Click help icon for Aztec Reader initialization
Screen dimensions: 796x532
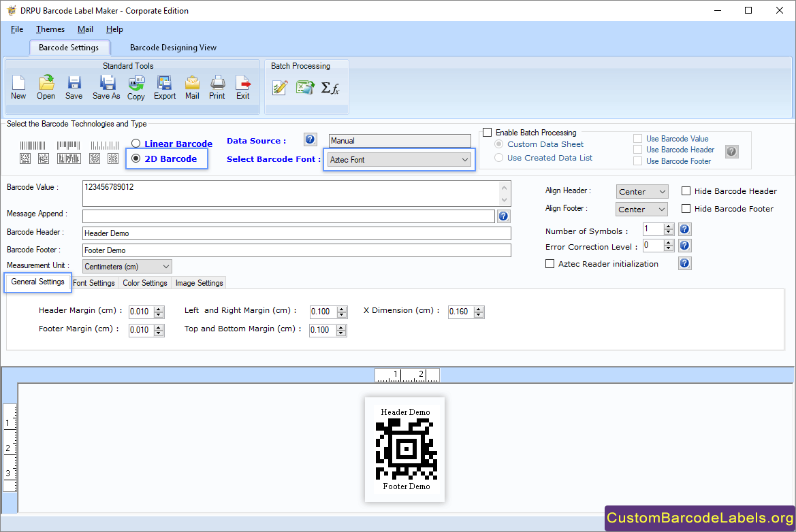(x=685, y=263)
